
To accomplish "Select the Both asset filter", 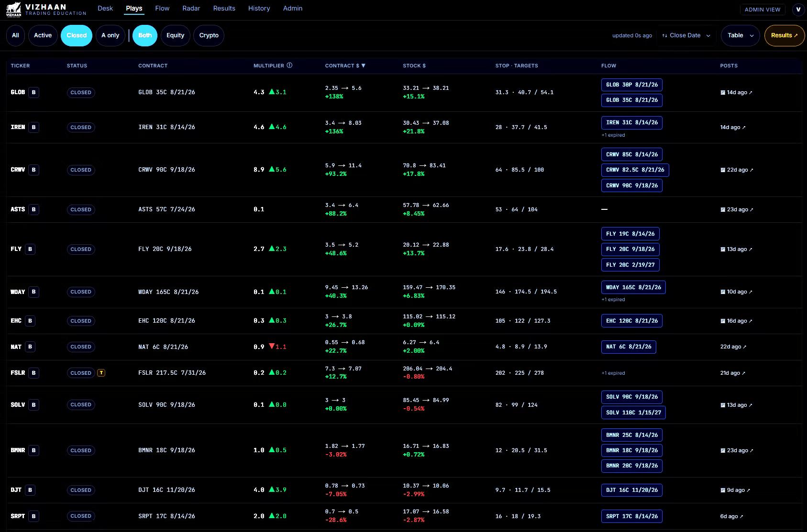I will 145,35.
